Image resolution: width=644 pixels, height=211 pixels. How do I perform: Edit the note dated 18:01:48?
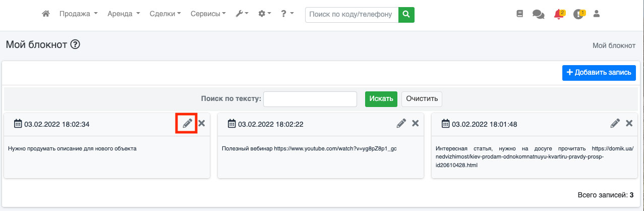(x=615, y=124)
